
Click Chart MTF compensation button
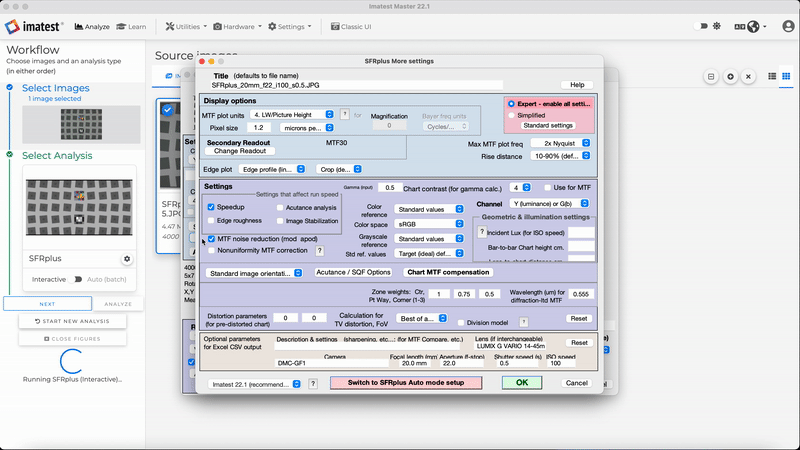[x=448, y=272]
